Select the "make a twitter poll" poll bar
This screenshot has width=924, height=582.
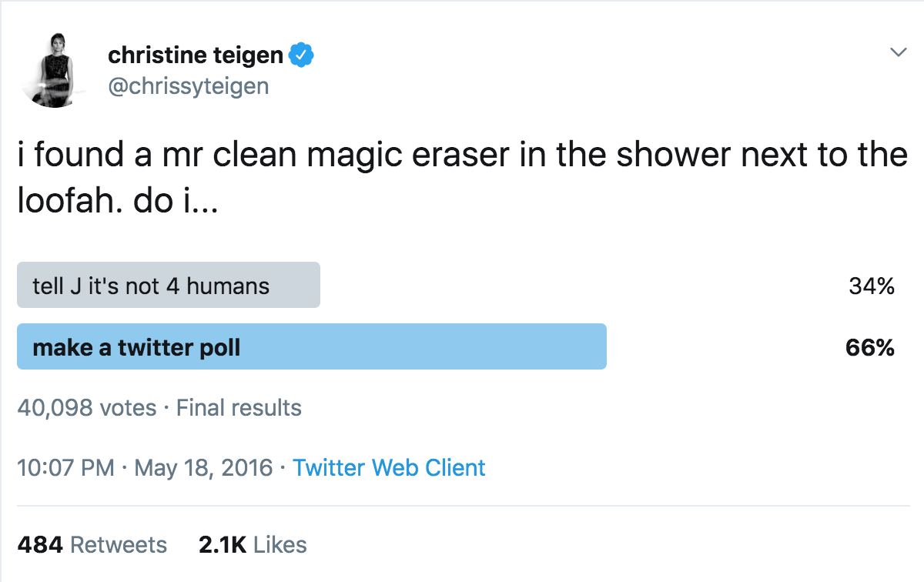click(x=311, y=347)
